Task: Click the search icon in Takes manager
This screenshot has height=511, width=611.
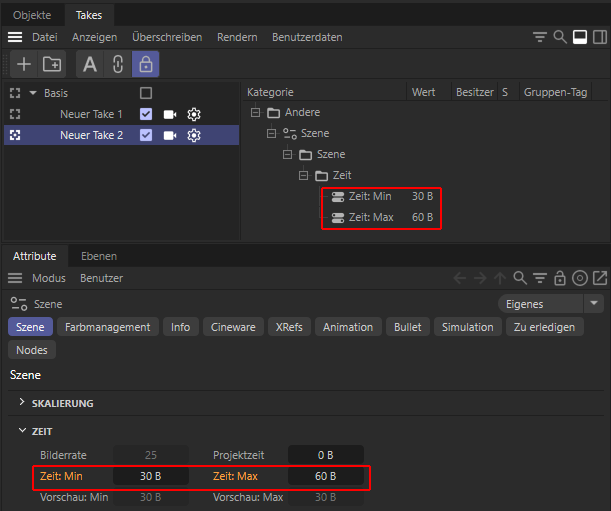Action: pyautogui.click(x=561, y=37)
